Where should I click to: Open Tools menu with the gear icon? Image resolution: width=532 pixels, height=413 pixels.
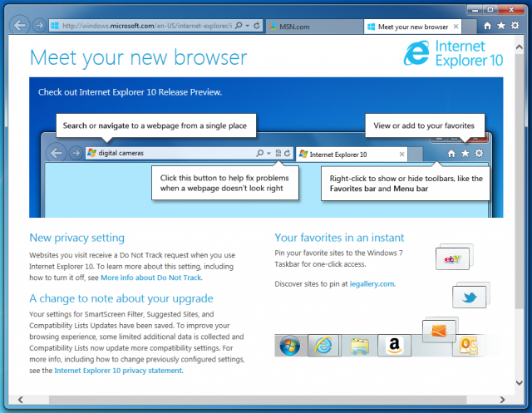click(515, 26)
